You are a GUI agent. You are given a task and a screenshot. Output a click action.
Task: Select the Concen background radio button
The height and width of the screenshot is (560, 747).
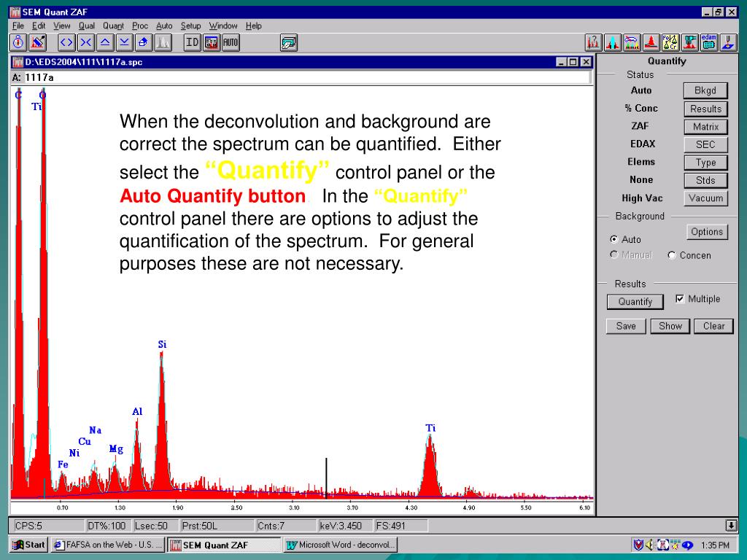point(672,255)
